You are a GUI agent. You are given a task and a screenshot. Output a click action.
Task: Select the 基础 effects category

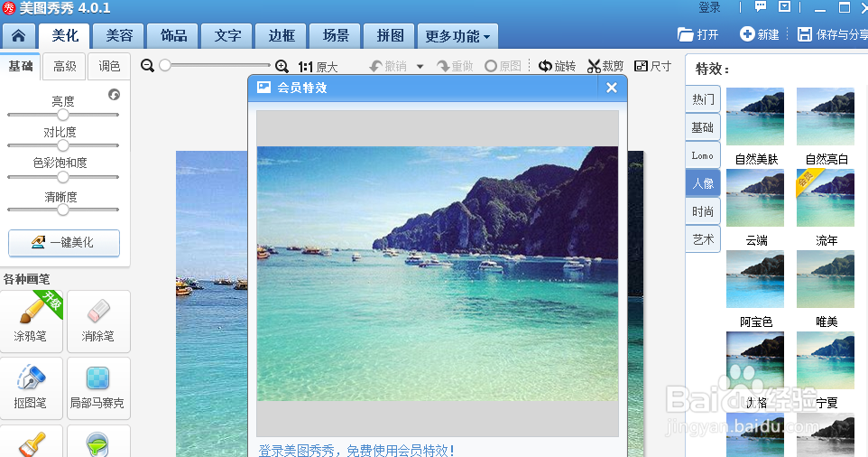pyautogui.click(x=703, y=127)
